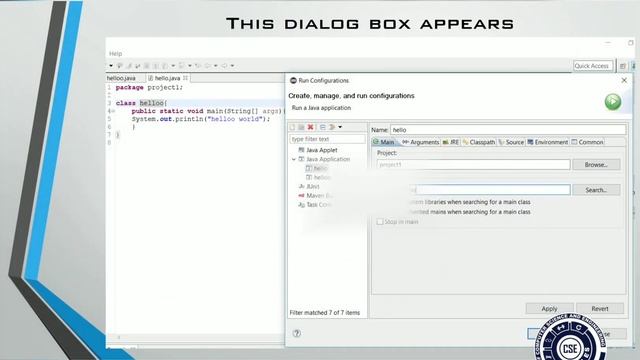Click the Apply button

pyautogui.click(x=549, y=309)
